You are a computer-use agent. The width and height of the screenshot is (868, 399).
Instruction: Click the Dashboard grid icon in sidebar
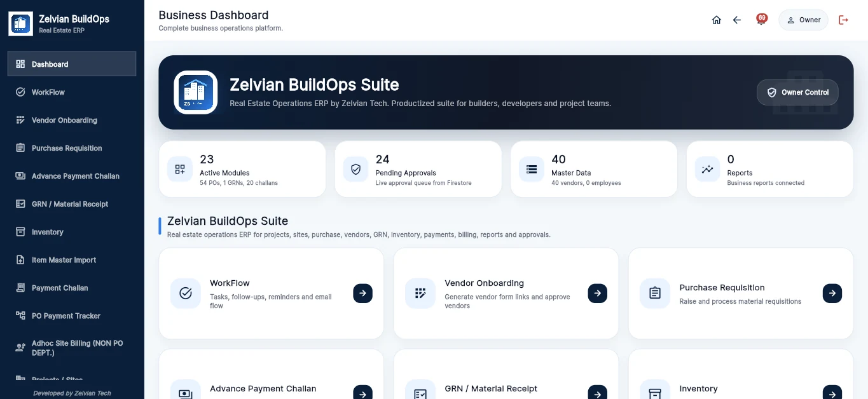pos(20,64)
